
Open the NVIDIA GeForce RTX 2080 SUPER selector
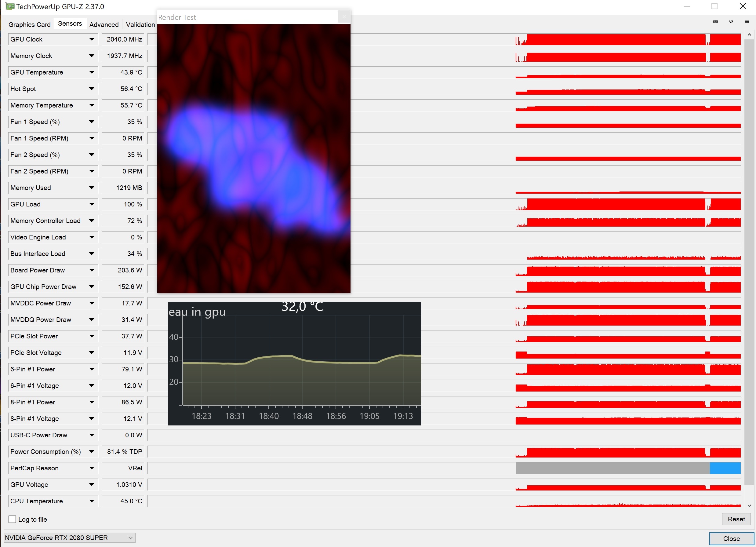69,538
